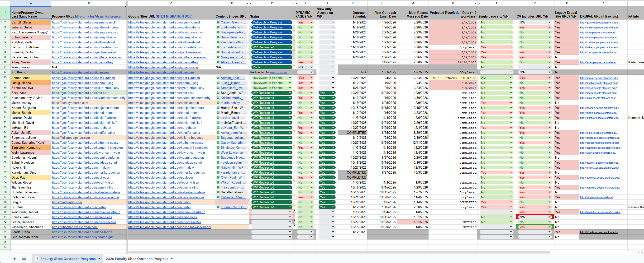Open the kuangxu.org redirect link
Image resolution: width=644 pixels, height=263 pixels.
click(x=278, y=72)
